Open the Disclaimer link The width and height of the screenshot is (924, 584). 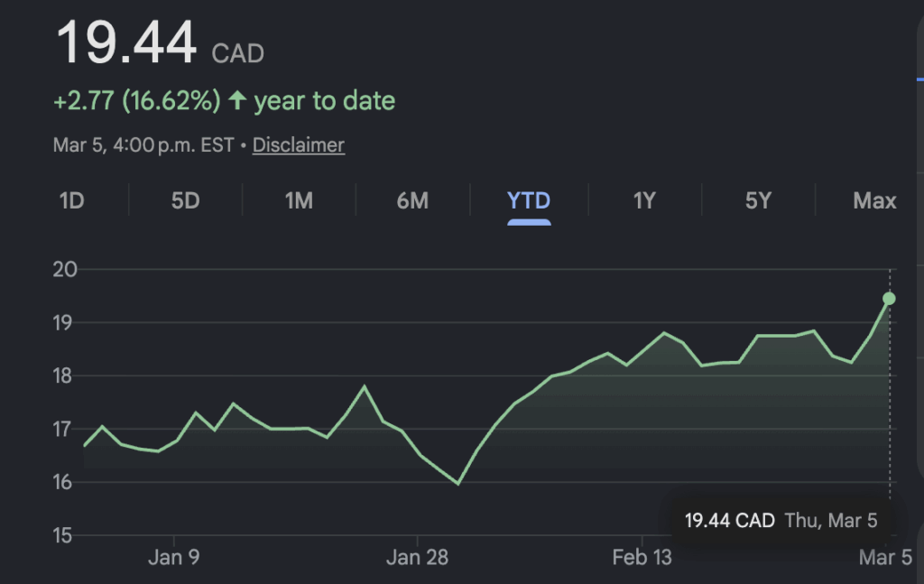(x=298, y=144)
